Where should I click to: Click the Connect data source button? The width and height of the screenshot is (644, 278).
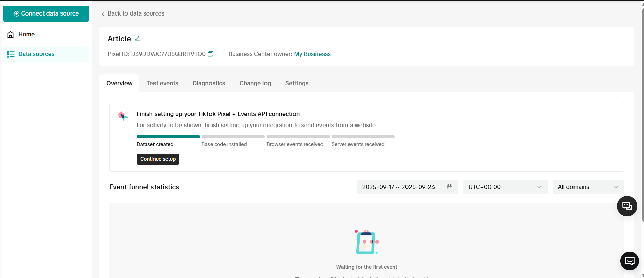pyautogui.click(x=46, y=13)
